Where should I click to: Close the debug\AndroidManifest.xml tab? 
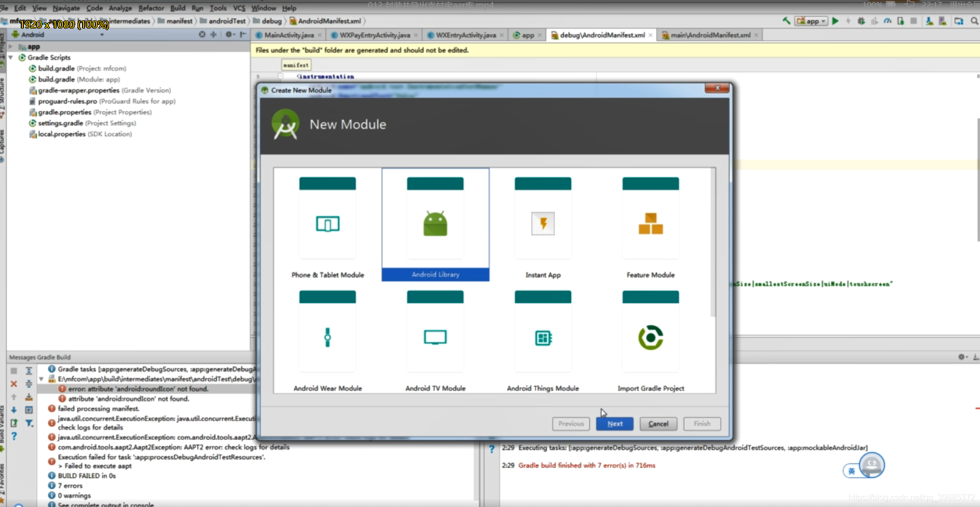[651, 35]
